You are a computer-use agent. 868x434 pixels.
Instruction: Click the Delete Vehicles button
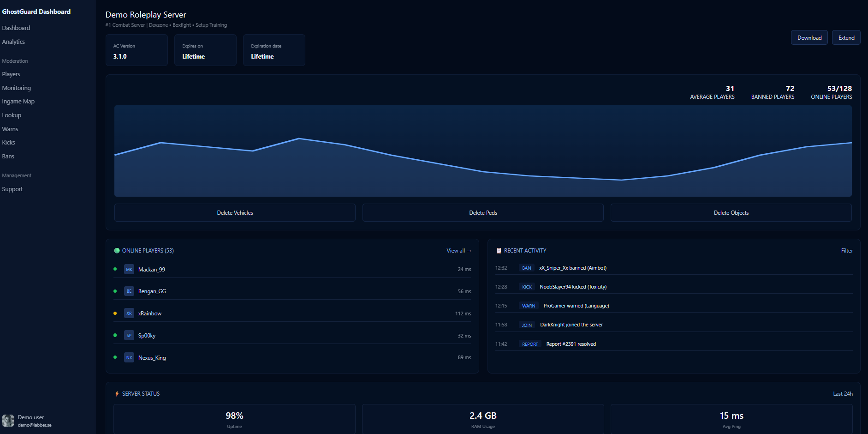pyautogui.click(x=235, y=213)
